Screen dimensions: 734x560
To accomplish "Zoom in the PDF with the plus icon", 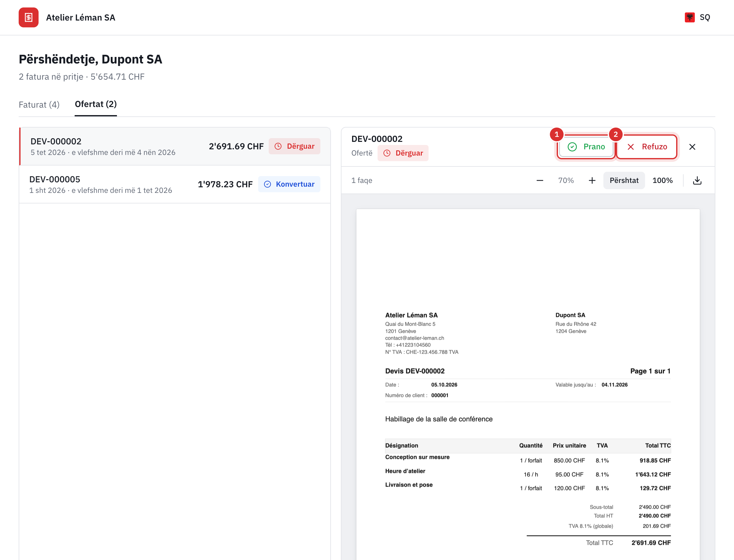I will pyautogui.click(x=592, y=180).
